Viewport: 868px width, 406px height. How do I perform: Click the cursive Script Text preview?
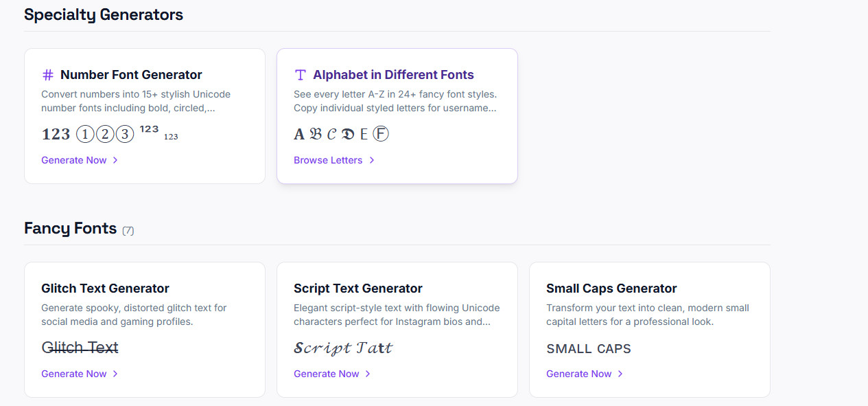(x=343, y=348)
